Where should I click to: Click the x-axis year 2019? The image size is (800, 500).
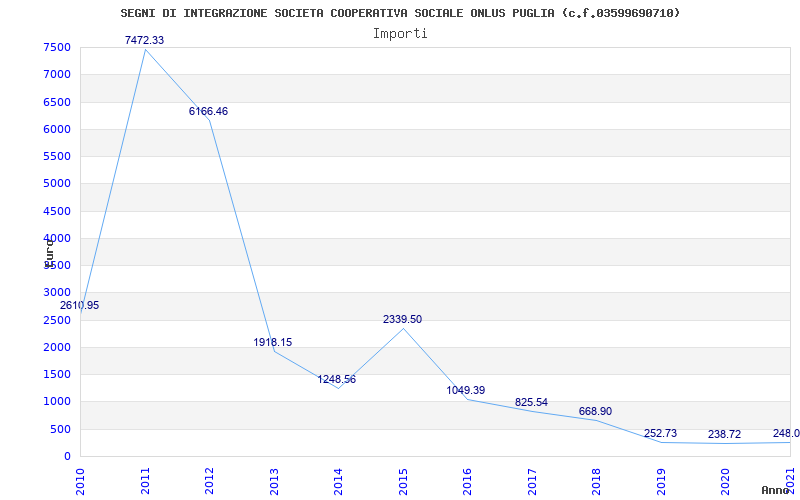[x=661, y=481]
